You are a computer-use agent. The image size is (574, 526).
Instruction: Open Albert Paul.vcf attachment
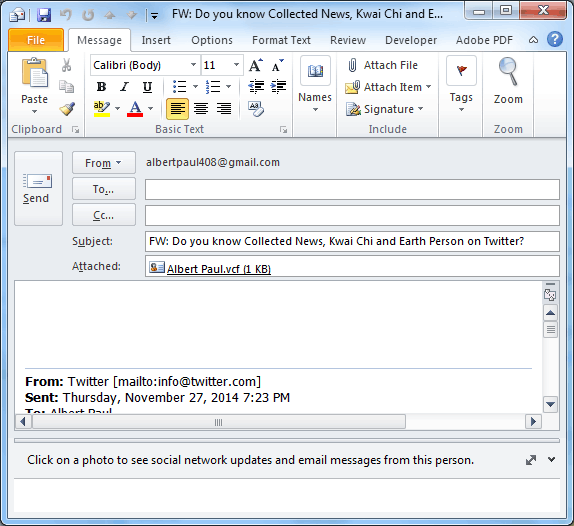point(210,269)
